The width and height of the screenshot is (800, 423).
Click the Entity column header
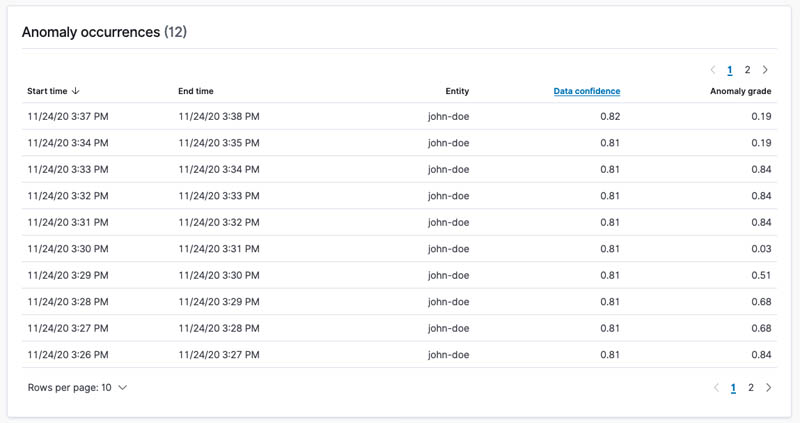coord(457,91)
